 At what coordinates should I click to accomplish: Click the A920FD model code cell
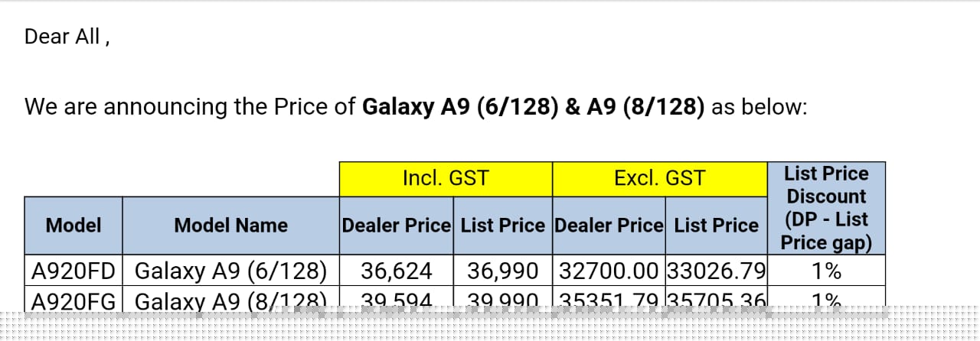(x=73, y=271)
